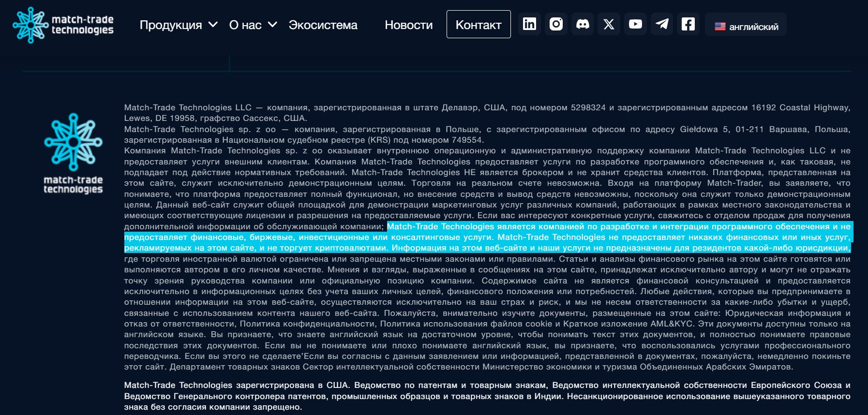The height and width of the screenshot is (415, 868).
Task: Click the US flag icon in language selector
Action: coord(720,27)
